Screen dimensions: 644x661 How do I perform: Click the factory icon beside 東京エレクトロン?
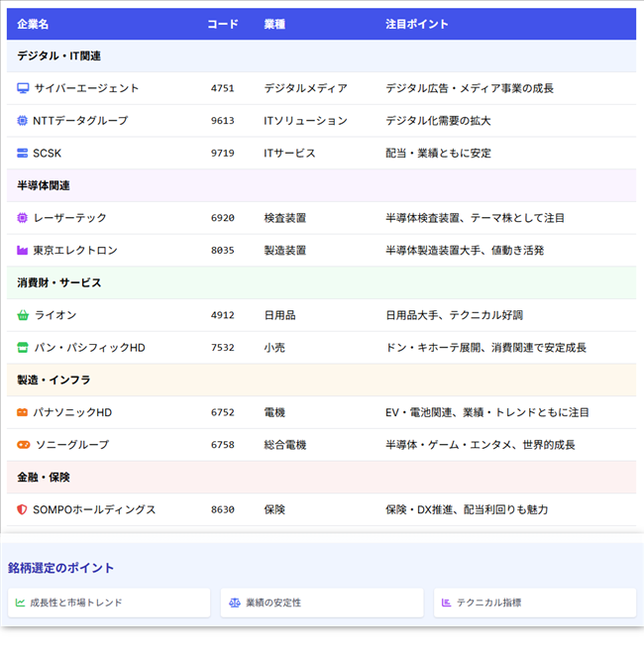tap(23, 251)
